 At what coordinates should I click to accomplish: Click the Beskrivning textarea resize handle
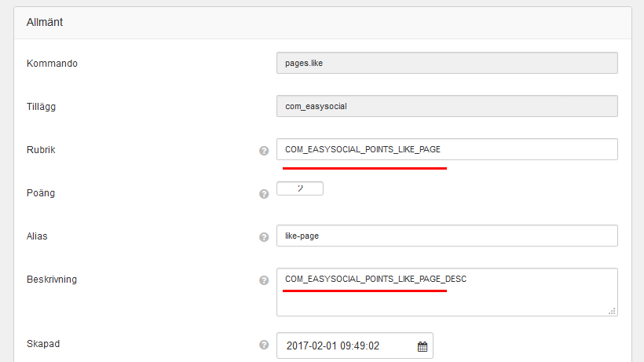612,311
